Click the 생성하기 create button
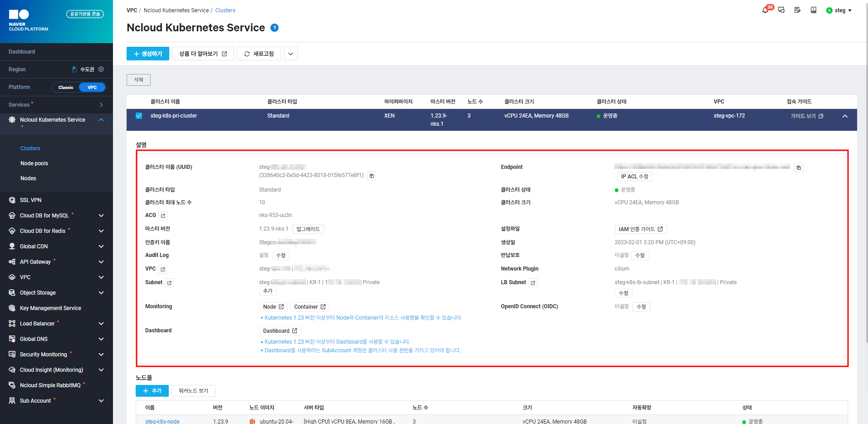The height and width of the screenshot is (424, 868). click(148, 54)
